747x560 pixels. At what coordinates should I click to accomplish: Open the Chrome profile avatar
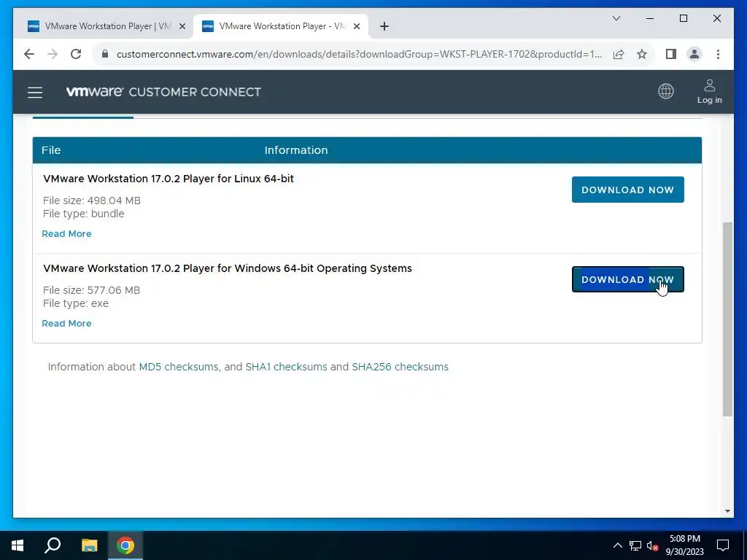694,54
